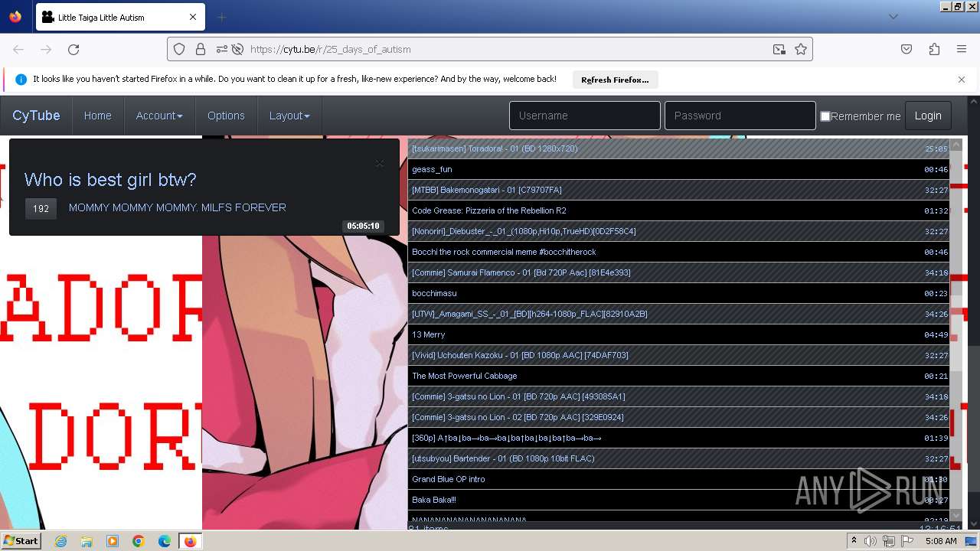Image resolution: width=980 pixels, height=551 pixels.
Task: Select the 13 Merry playlist entry
Action: tap(679, 334)
